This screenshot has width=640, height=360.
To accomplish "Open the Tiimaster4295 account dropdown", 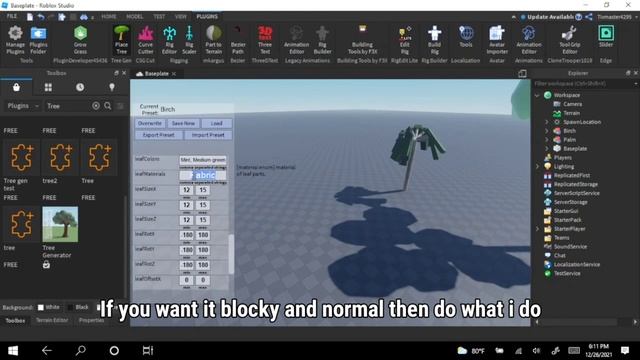I will 616,17.
